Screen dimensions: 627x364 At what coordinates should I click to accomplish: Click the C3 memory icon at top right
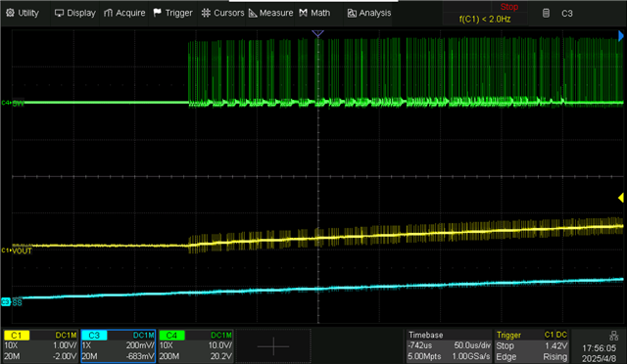click(546, 13)
